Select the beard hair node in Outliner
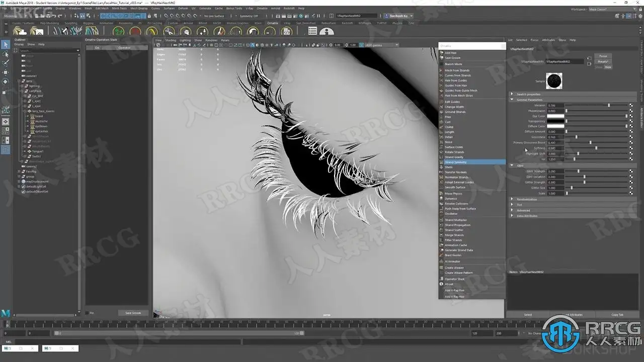The width and height of the screenshot is (644, 362). click(39, 116)
